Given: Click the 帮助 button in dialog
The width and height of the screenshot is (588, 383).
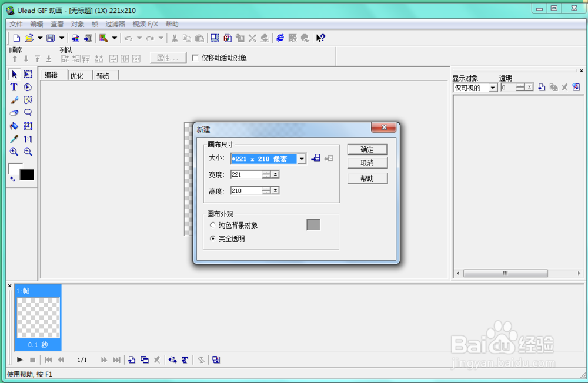Looking at the screenshot, I should pos(367,179).
